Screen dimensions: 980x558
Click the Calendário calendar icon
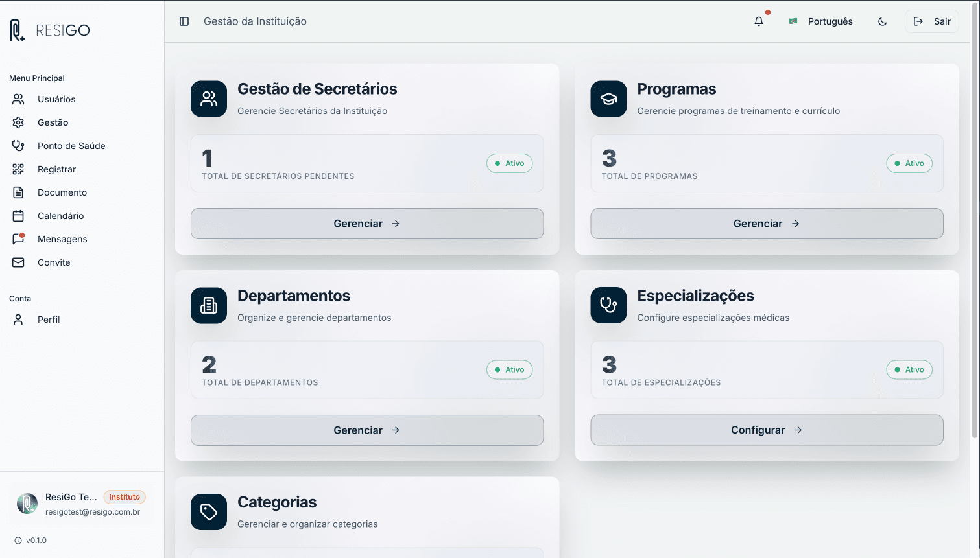click(x=18, y=216)
